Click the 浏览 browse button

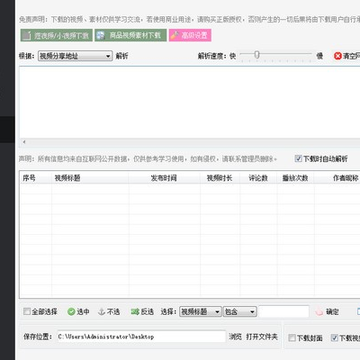pyautogui.click(x=235, y=337)
